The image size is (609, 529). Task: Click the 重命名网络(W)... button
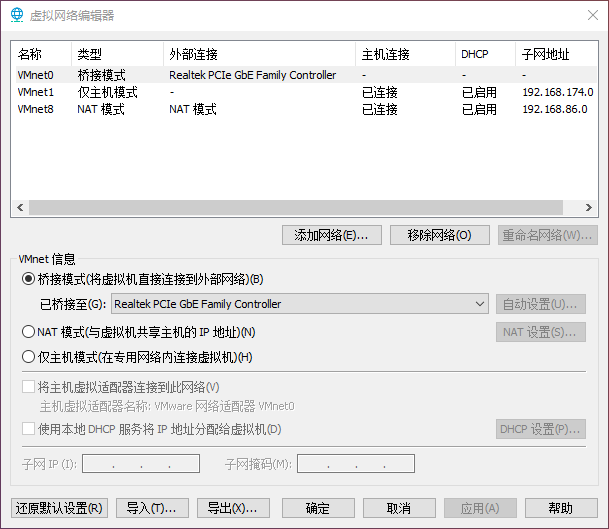click(x=548, y=235)
